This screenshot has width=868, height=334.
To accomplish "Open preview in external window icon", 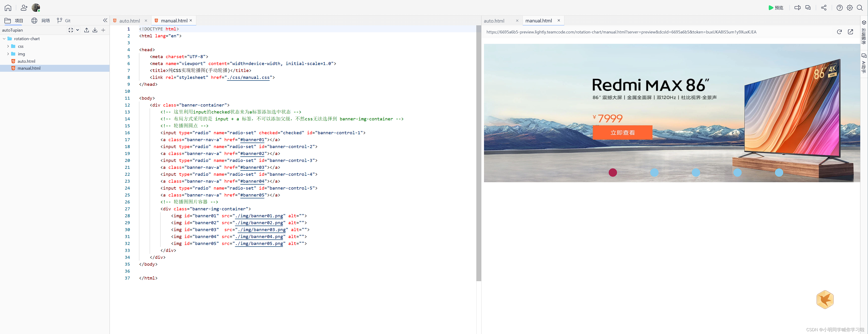I will point(850,32).
